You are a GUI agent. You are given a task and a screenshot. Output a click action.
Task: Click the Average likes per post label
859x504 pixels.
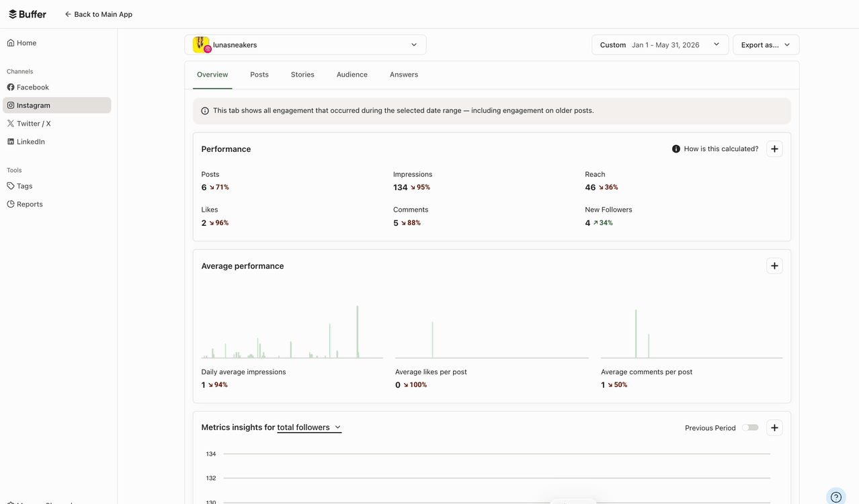pos(431,372)
